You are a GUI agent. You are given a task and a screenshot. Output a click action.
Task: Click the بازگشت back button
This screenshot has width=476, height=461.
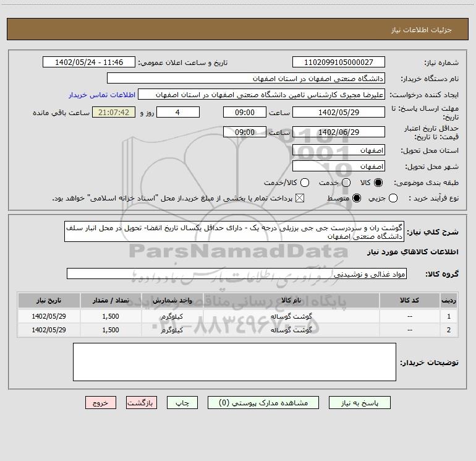142,403
